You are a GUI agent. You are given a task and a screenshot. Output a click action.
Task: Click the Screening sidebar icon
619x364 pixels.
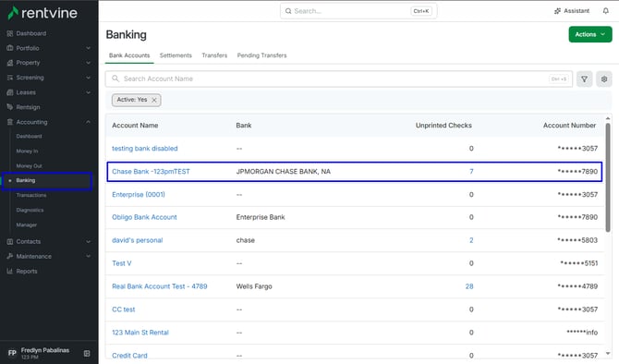(x=10, y=78)
